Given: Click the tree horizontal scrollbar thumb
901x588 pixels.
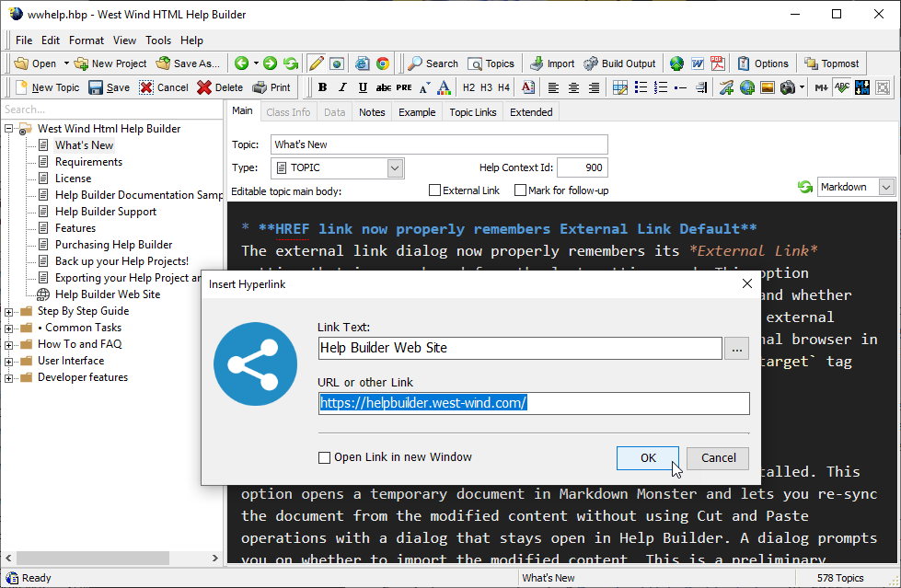Looking at the screenshot, I should click(93, 558).
